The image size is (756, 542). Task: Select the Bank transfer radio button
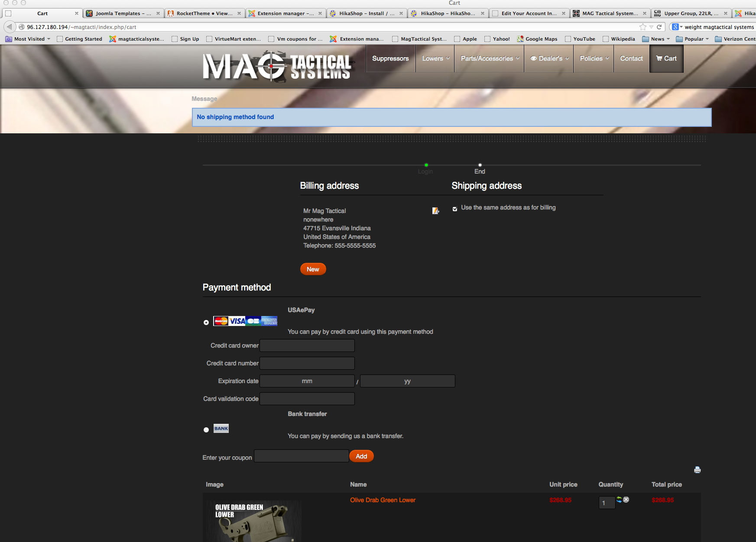click(206, 429)
